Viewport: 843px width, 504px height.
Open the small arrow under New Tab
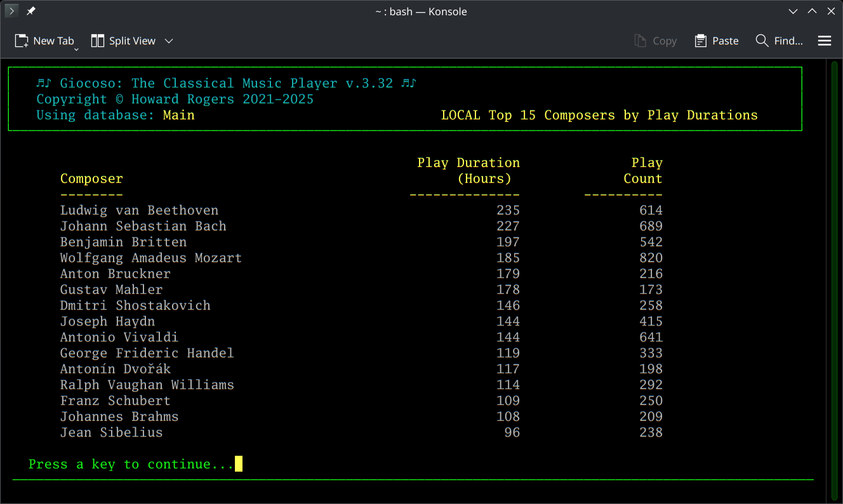76,49
